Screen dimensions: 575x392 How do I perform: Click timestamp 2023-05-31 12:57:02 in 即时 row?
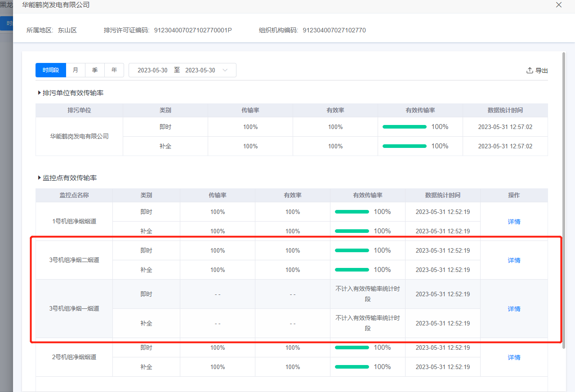[505, 127]
